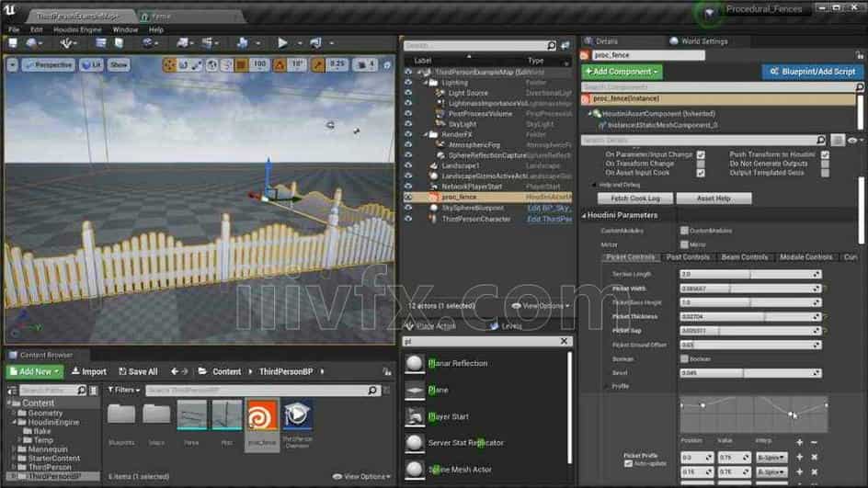The width and height of the screenshot is (868, 488).
Task: Toggle Do Not Generate Outputs checkbox
Action: 825,164
